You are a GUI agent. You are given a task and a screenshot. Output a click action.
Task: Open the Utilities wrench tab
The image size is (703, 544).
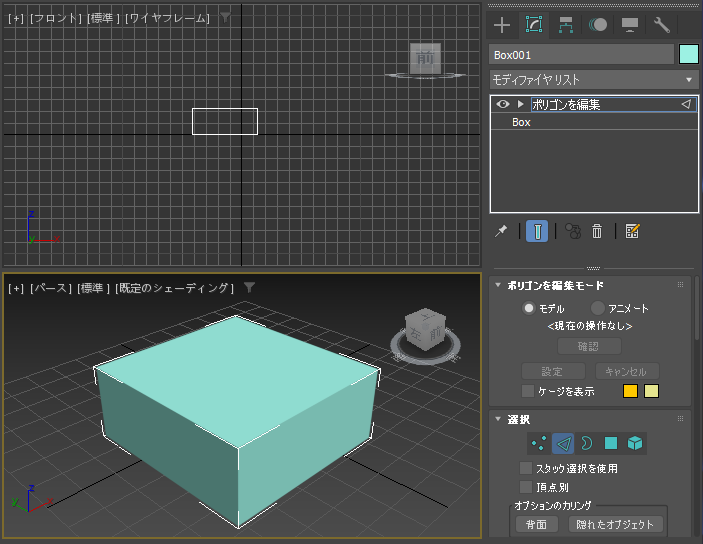(x=662, y=25)
